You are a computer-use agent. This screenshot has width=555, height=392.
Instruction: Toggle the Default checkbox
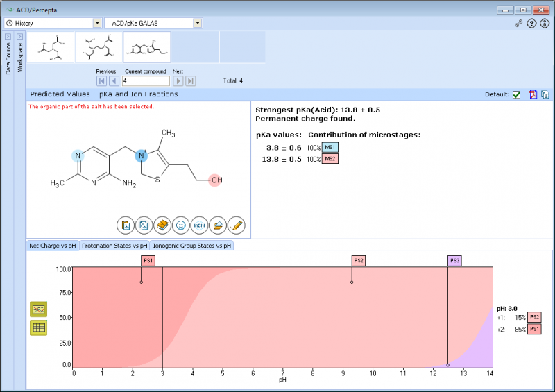(516, 95)
